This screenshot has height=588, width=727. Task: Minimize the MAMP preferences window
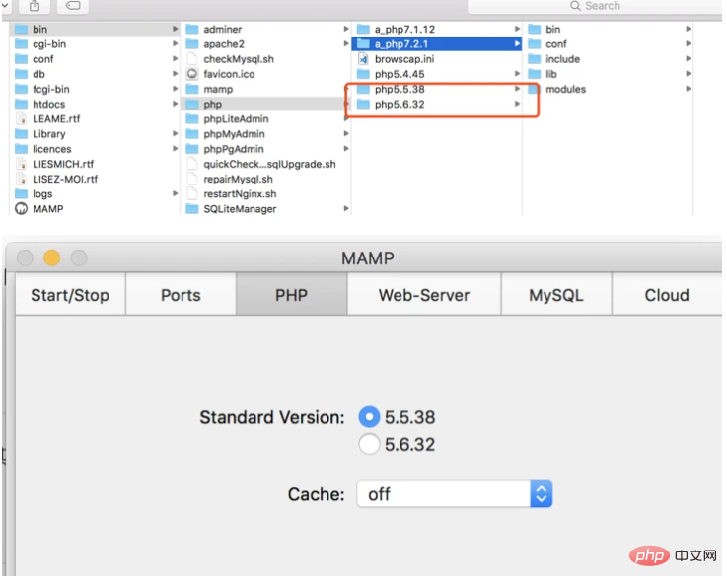click(52, 257)
